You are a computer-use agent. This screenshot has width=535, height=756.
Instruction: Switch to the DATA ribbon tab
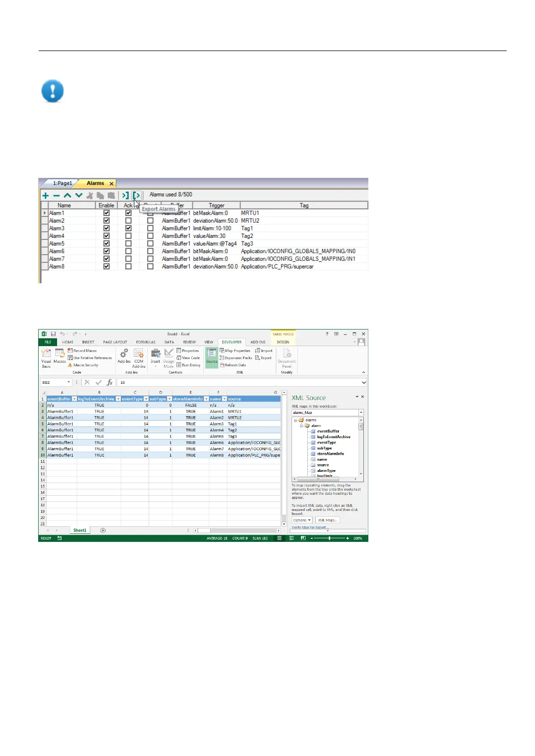tap(169, 342)
